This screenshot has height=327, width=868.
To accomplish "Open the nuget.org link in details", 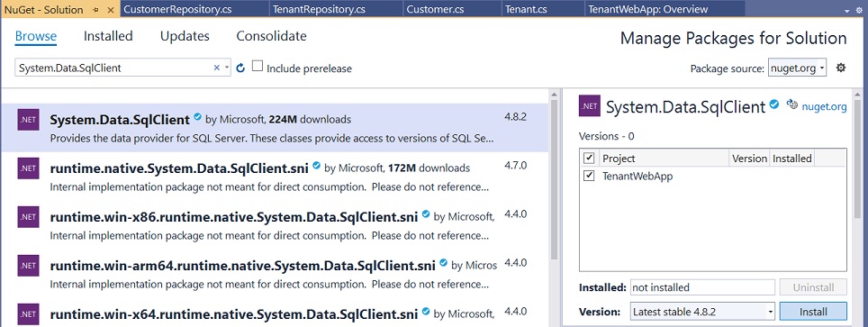I will (824, 107).
